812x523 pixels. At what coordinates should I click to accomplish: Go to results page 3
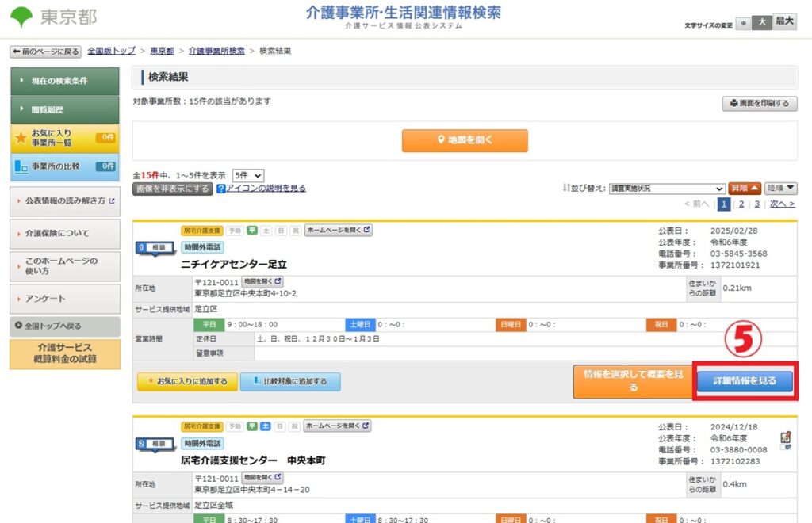coord(757,204)
